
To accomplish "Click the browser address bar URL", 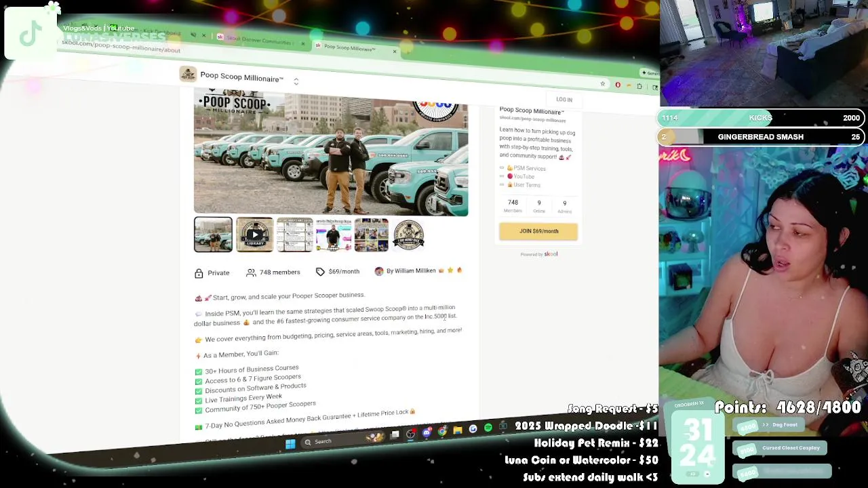I will 121,46.
